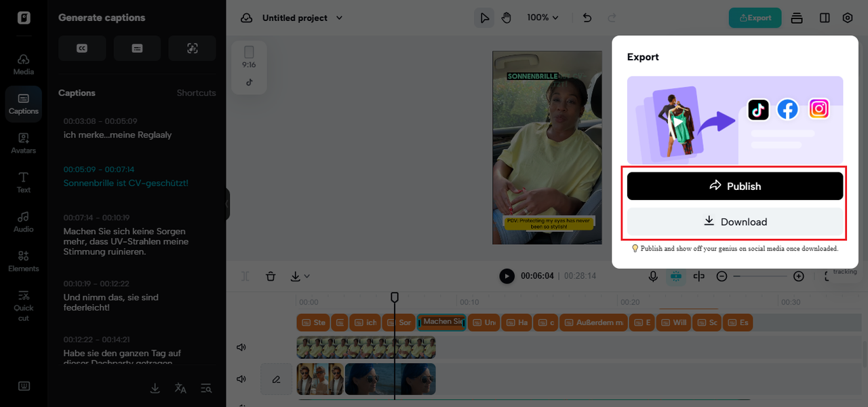This screenshot has width=868, height=407.
Task: Mute the main video track
Action: (x=241, y=347)
